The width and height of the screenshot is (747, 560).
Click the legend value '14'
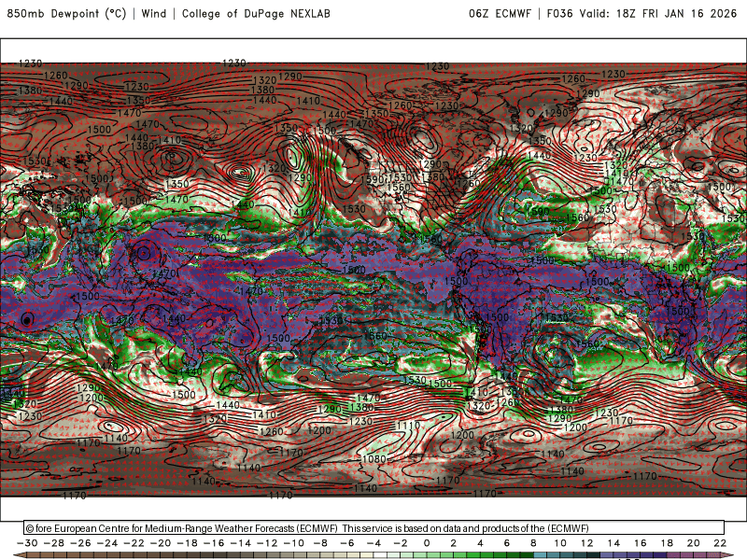pyautogui.click(x=613, y=543)
